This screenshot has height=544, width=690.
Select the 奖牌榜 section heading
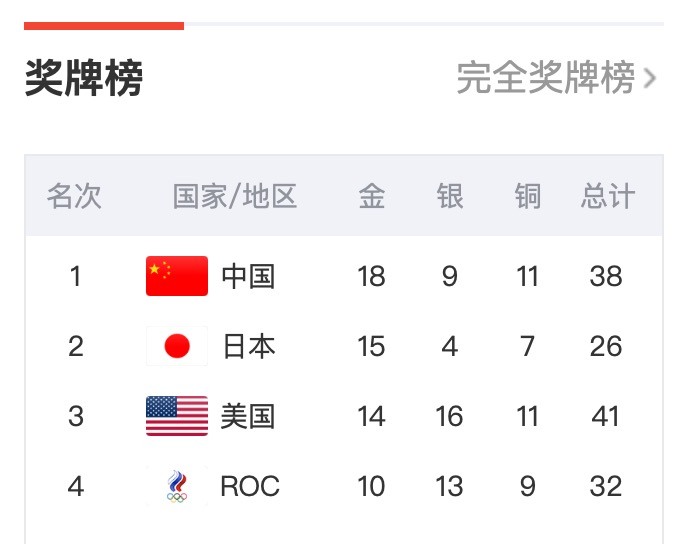(84, 77)
